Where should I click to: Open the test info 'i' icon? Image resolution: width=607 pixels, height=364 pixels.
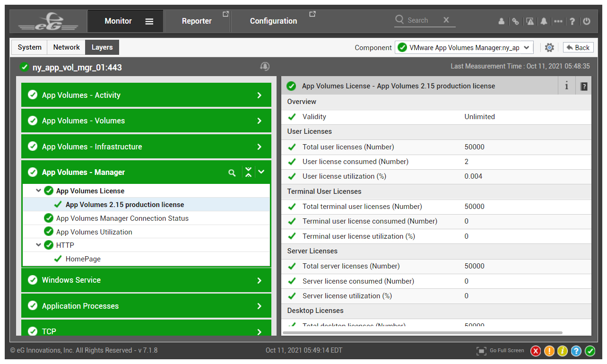click(x=566, y=86)
